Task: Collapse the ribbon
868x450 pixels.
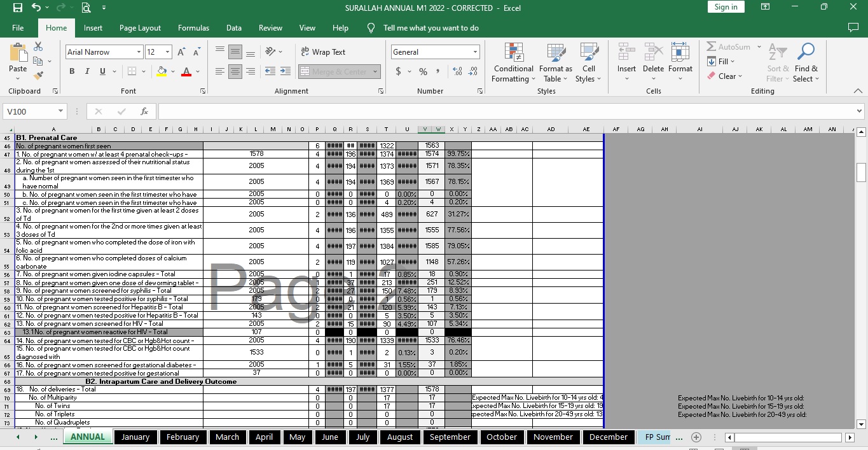Action: coord(858,91)
